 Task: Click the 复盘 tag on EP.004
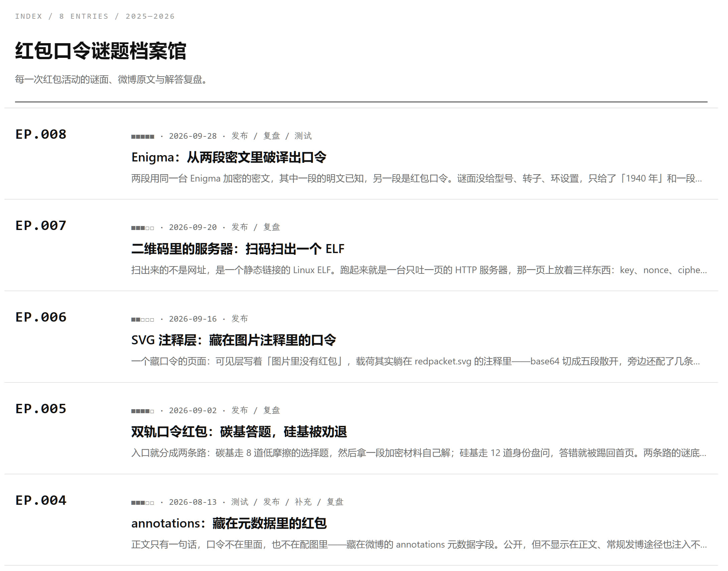335,502
